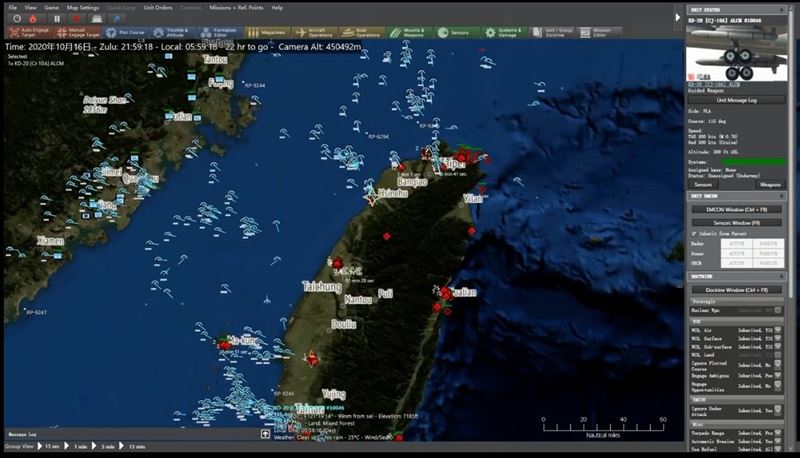Click the right panel vertical scrollbar
The width and height of the screenshot is (800, 458).
tap(792, 230)
